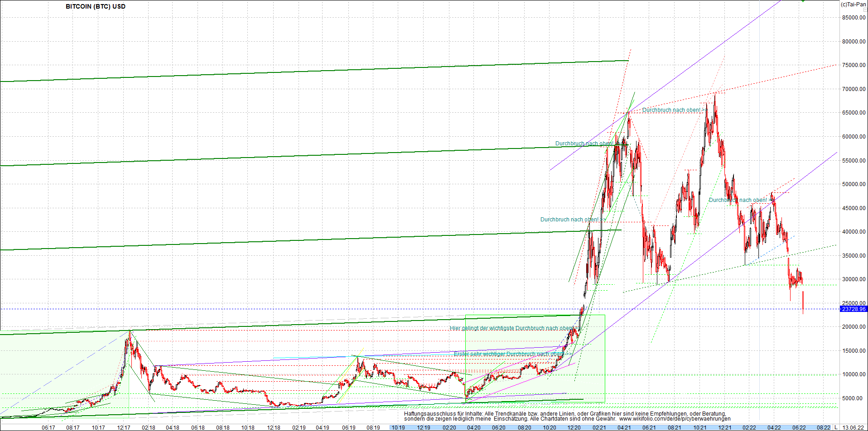
Task: Click the 12|20 time axis marker
Action: coord(574,427)
